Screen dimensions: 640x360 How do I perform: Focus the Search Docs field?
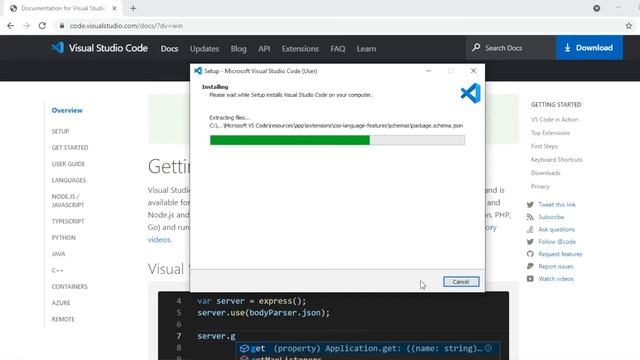511,48
